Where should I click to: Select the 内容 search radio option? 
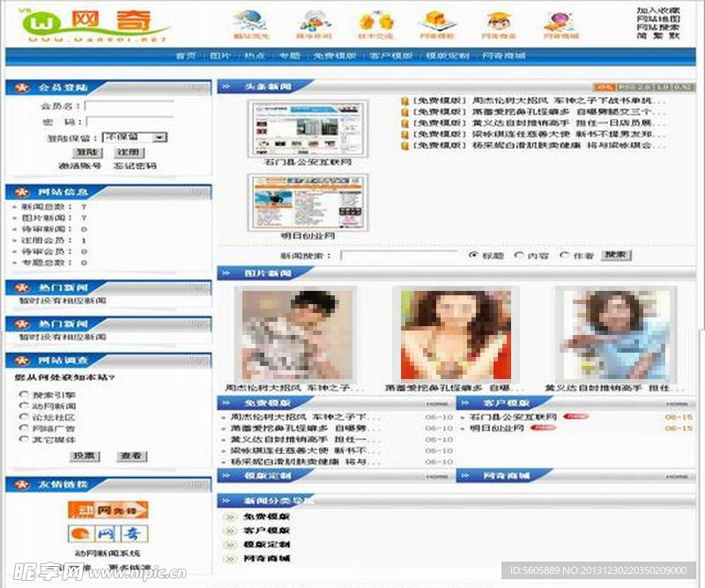tap(519, 256)
